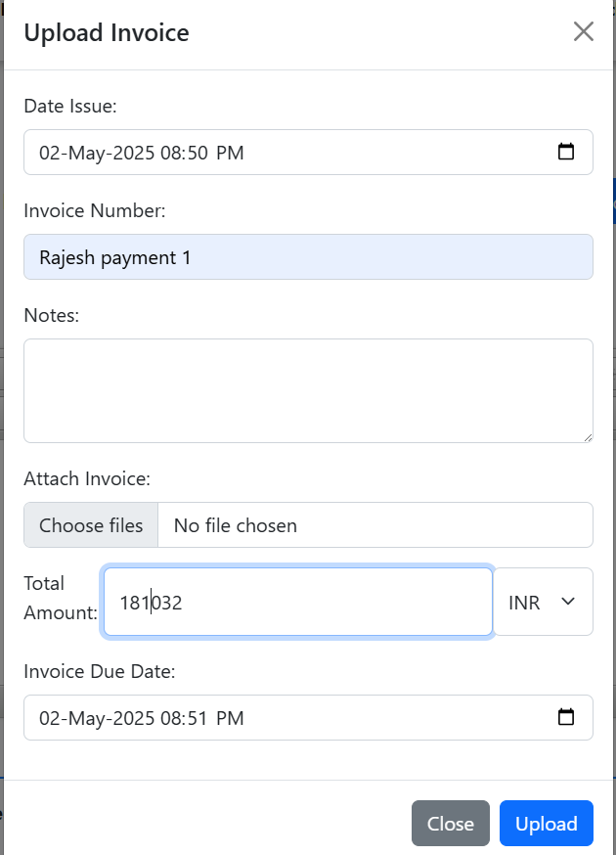The image size is (616, 855).
Task: Select the PM segment in Invoice Due Date
Action: tap(230, 718)
